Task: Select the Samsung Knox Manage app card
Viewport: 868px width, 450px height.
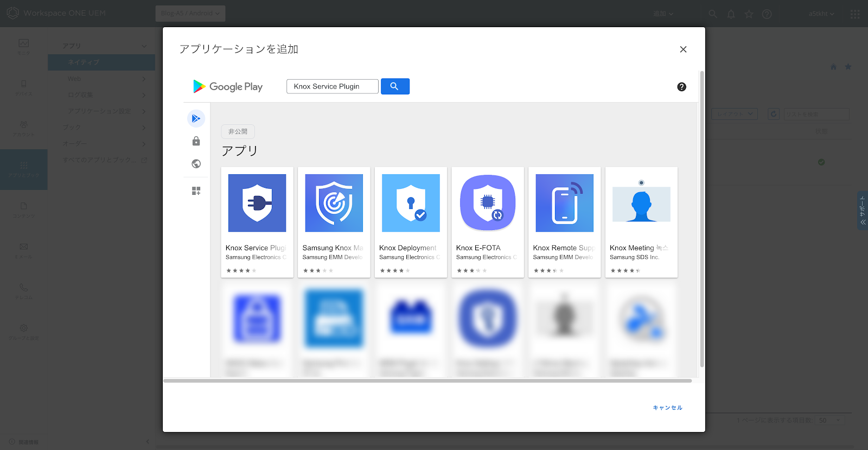Action: (334, 223)
